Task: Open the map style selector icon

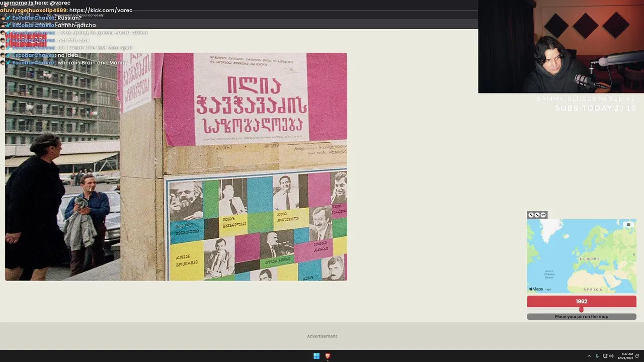Action: click(x=628, y=225)
